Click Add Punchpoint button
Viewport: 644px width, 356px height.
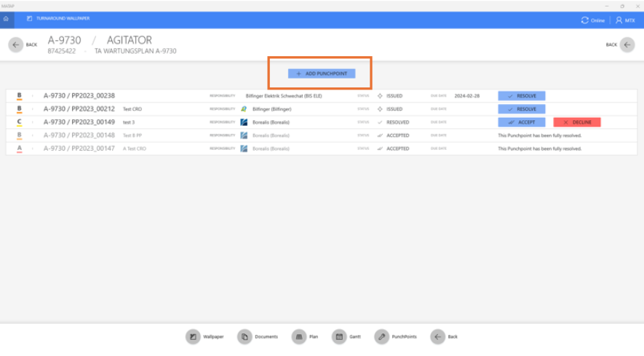321,74
